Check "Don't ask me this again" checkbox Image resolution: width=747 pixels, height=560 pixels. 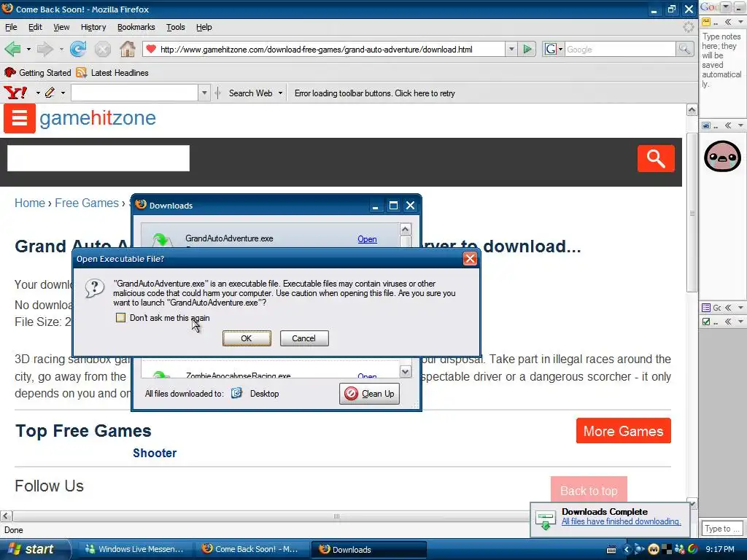pyautogui.click(x=120, y=318)
